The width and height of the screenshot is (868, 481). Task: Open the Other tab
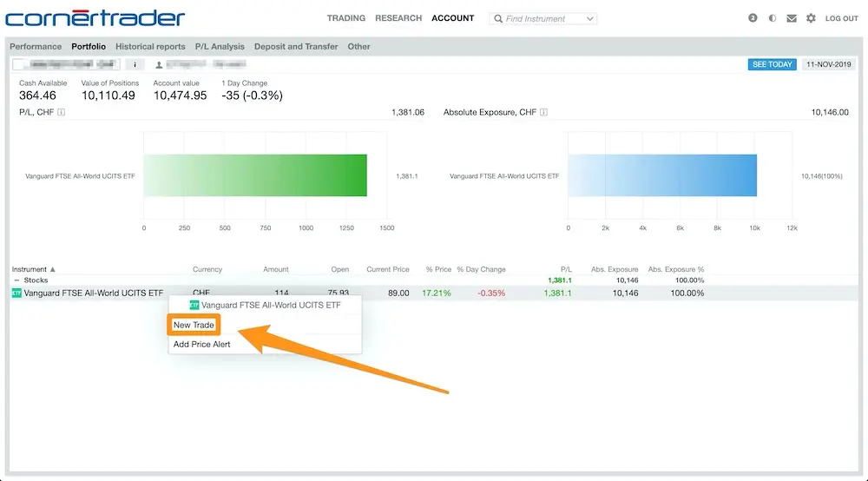pyautogui.click(x=358, y=47)
